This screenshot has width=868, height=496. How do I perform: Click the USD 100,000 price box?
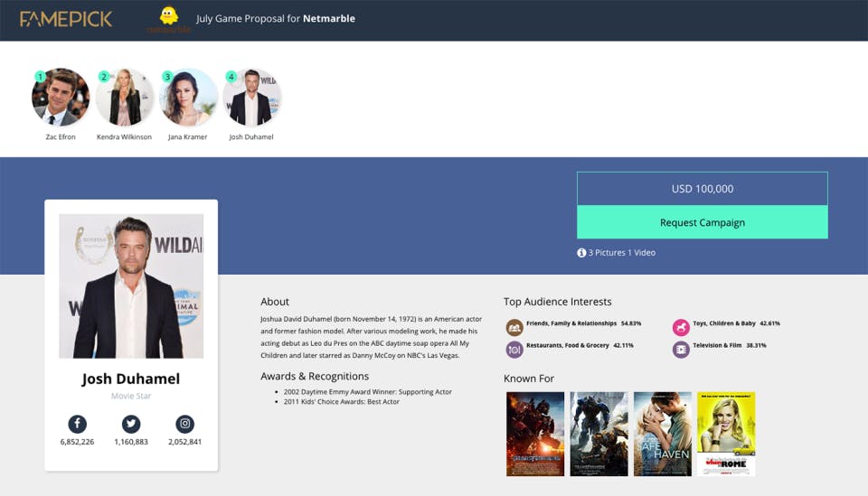click(x=703, y=189)
